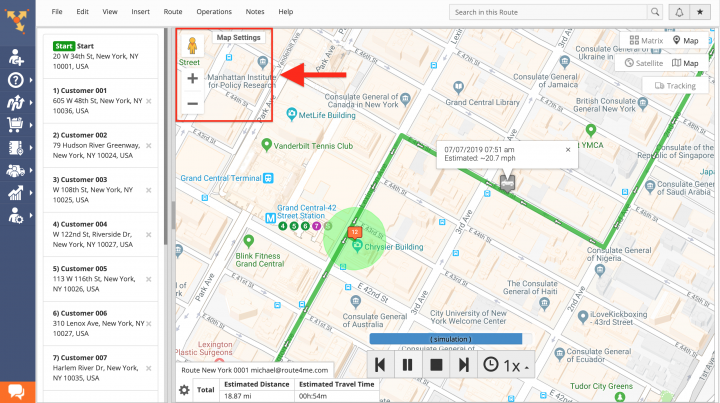The height and width of the screenshot is (403, 720).
Task: Open the Notes menu
Action: click(255, 12)
